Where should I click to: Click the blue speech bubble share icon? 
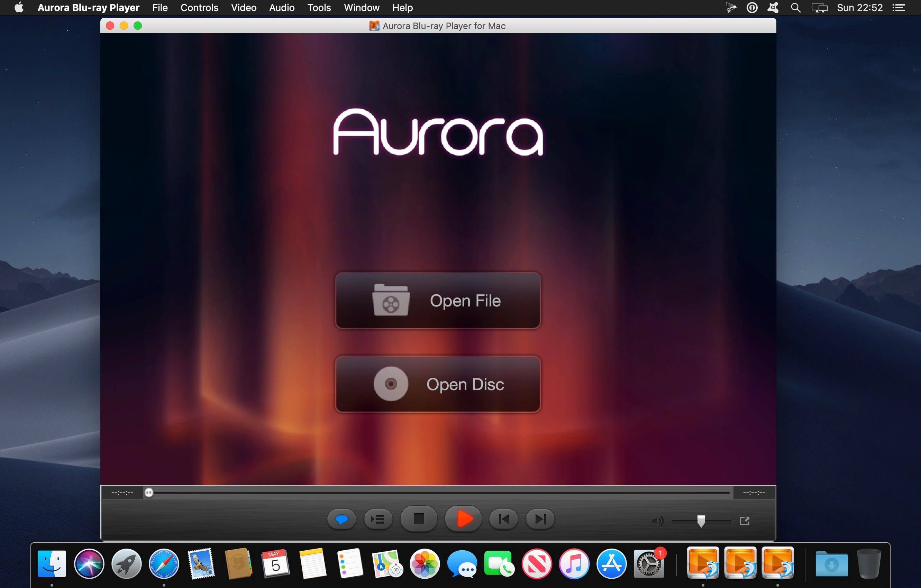click(x=341, y=519)
